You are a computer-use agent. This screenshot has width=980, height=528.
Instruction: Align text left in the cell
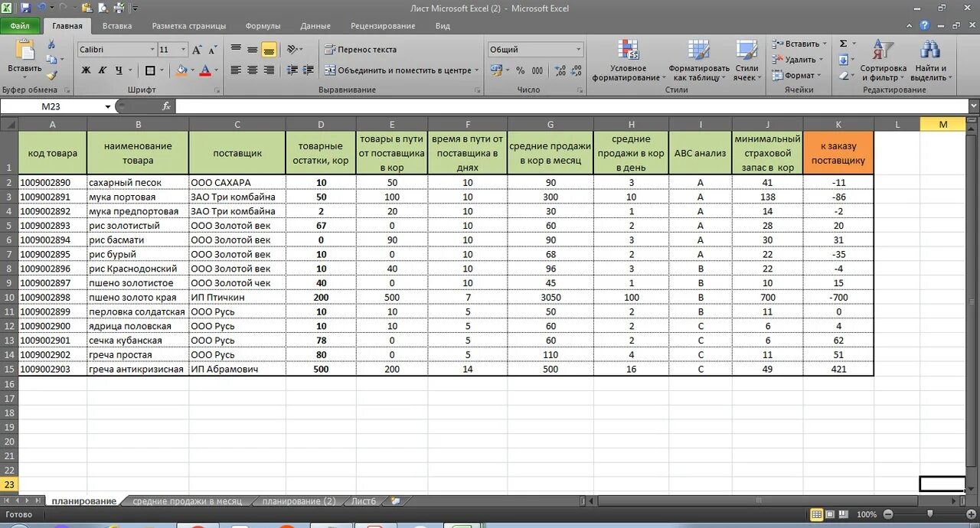(x=235, y=70)
